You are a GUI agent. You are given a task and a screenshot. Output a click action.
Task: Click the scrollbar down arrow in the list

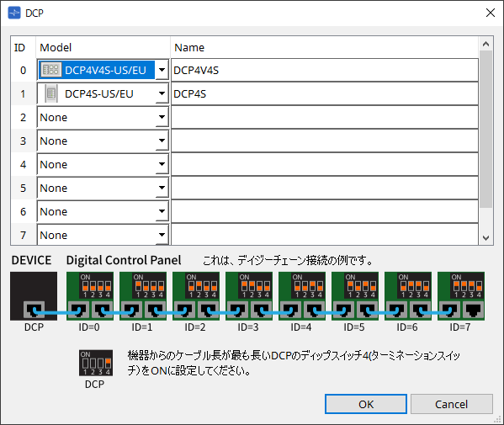(x=486, y=238)
